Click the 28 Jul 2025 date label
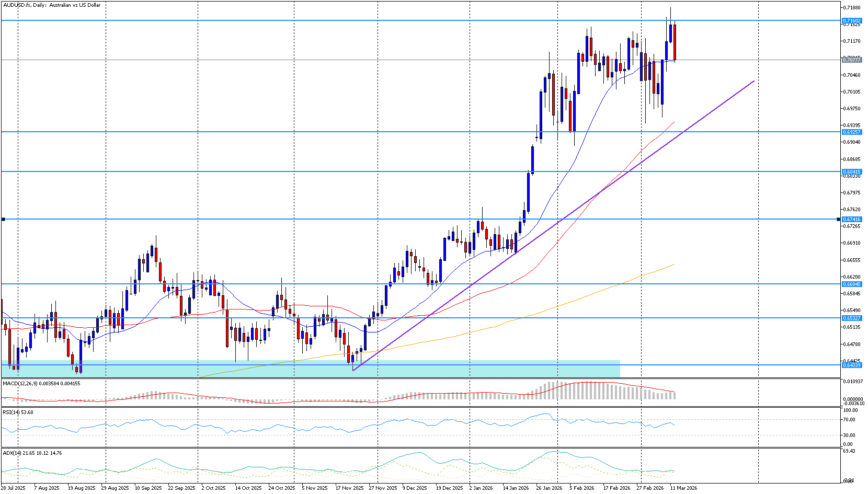The image size is (868, 494). coord(13,488)
